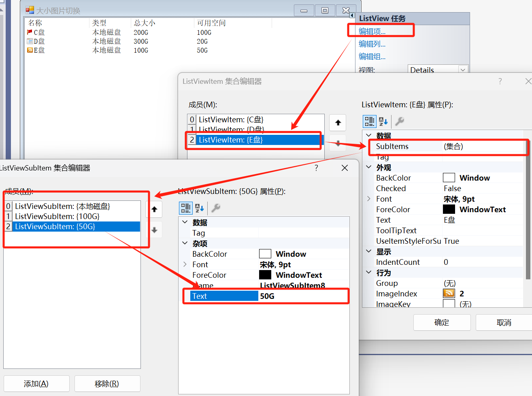The width and height of the screenshot is (532, 396).
Task: Click the 添加(A) button
Action: tap(36, 384)
